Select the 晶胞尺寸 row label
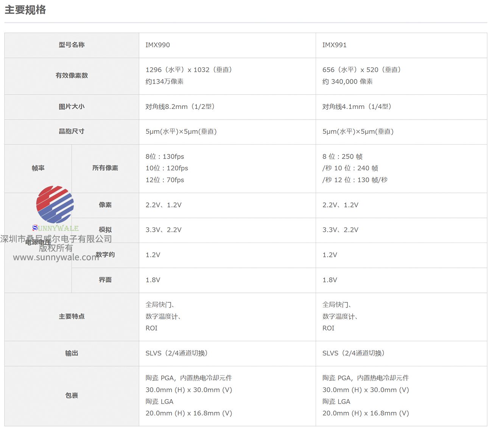The height and width of the screenshot is (448, 492). [x=72, y=132]
